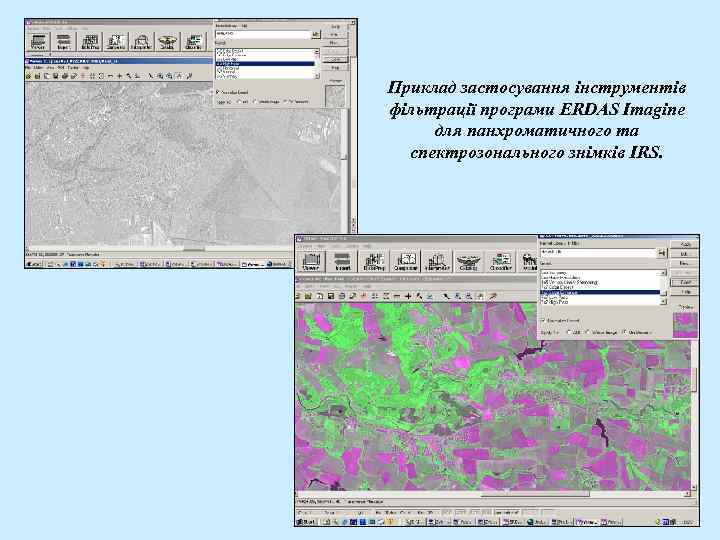Open the Utility menu of the grayscale viewer
720x540 pixels.
[37, 68]
